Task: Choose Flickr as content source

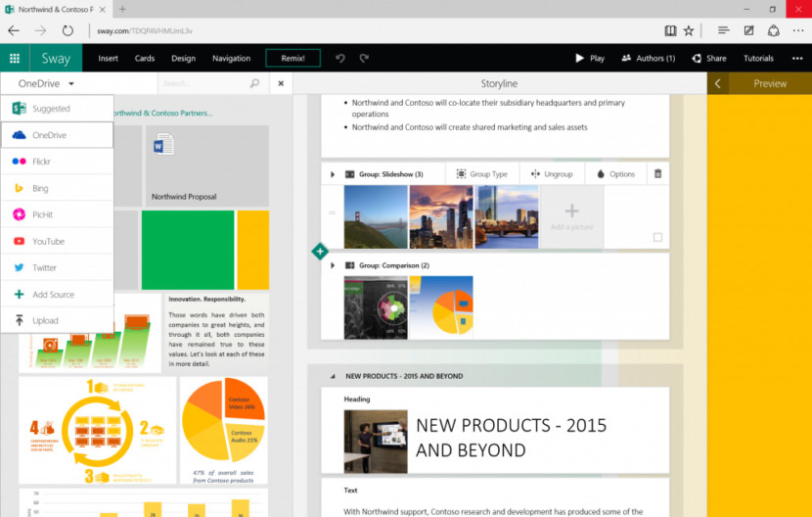Action: (x=57, y=162)
